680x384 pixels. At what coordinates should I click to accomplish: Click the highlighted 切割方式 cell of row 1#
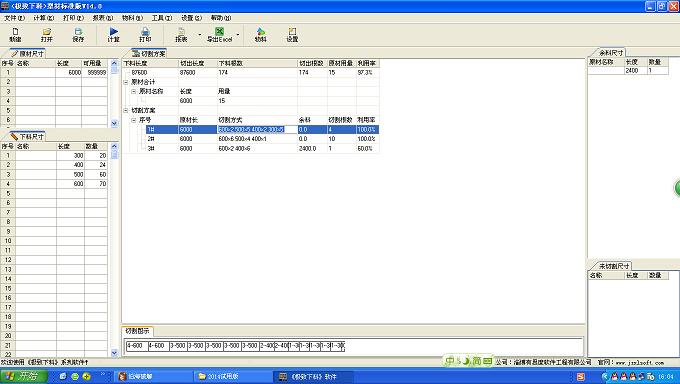257,129
